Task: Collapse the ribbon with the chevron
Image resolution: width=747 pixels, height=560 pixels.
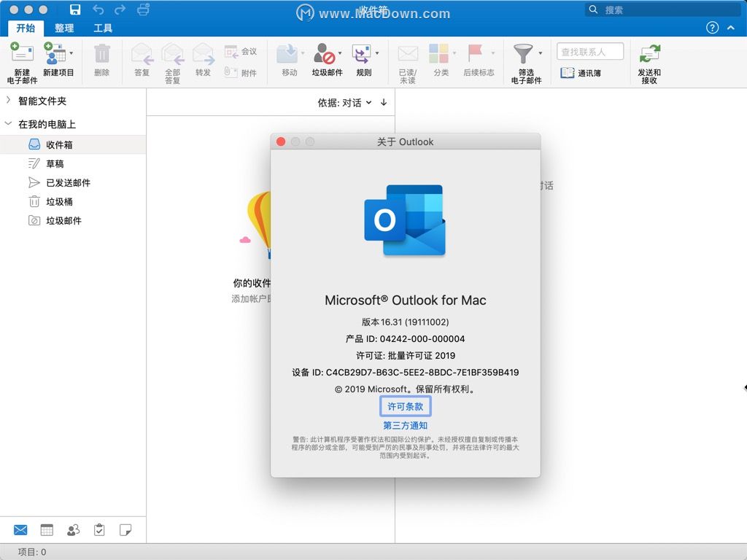Action: pyautogui.click(x=731, y=28)
